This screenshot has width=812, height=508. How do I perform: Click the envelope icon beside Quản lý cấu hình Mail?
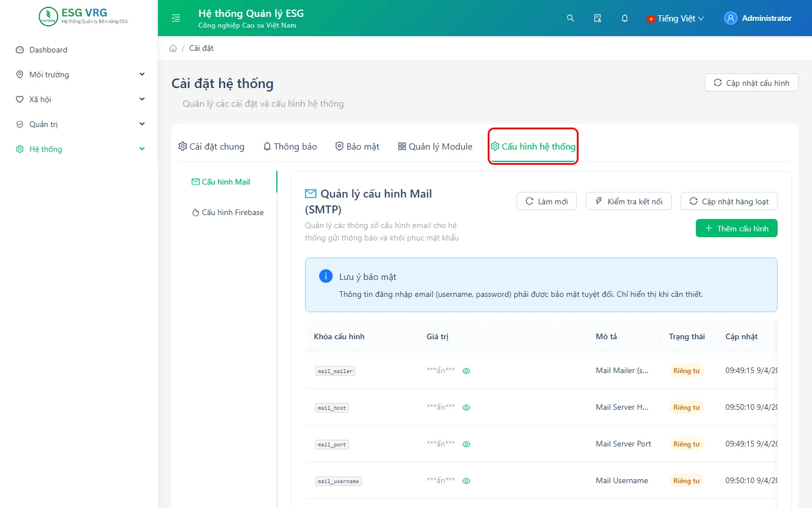(x=311, y=194)
